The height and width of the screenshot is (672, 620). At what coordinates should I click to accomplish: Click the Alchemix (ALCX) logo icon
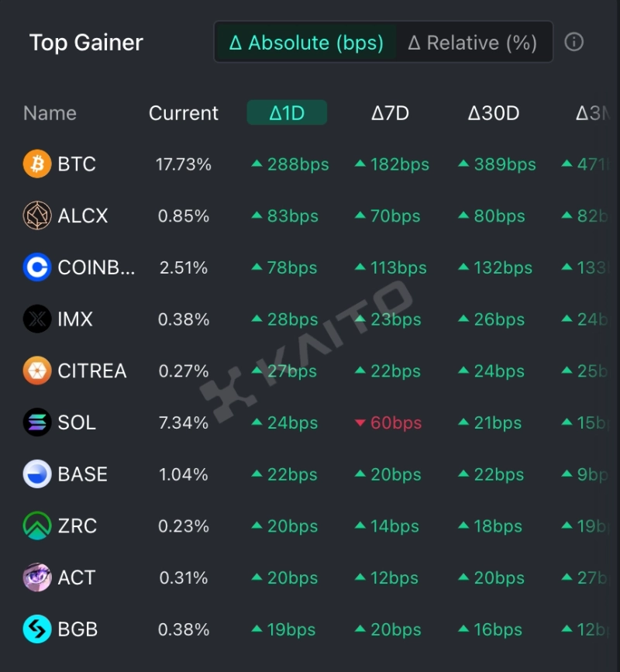37,215
